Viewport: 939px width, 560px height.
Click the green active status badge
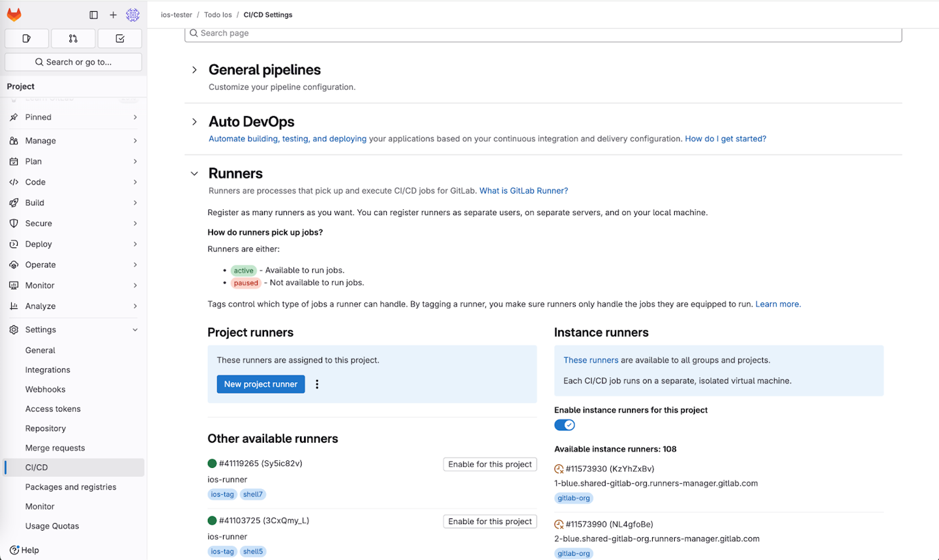(x=244, y=271)
